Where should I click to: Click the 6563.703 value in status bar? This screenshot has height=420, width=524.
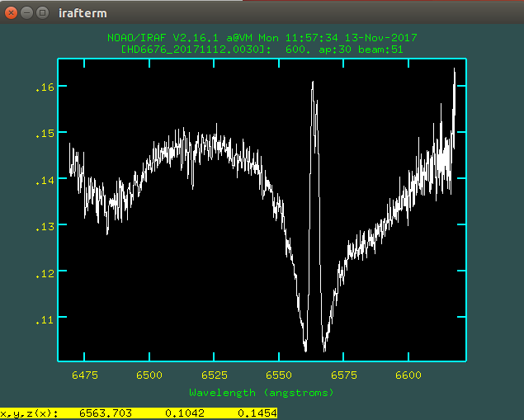(x=106, y=413)
